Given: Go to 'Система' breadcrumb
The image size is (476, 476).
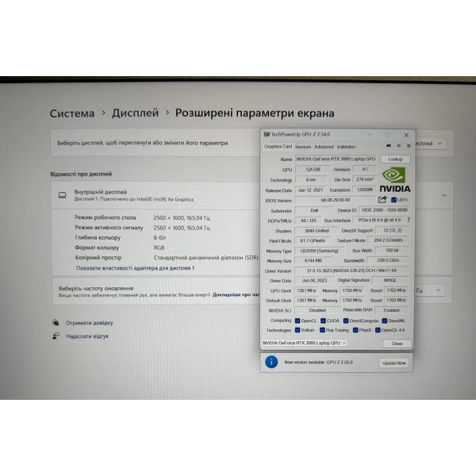Looking at the screenshot, I should pyautogui.click(x=72, y=113).
